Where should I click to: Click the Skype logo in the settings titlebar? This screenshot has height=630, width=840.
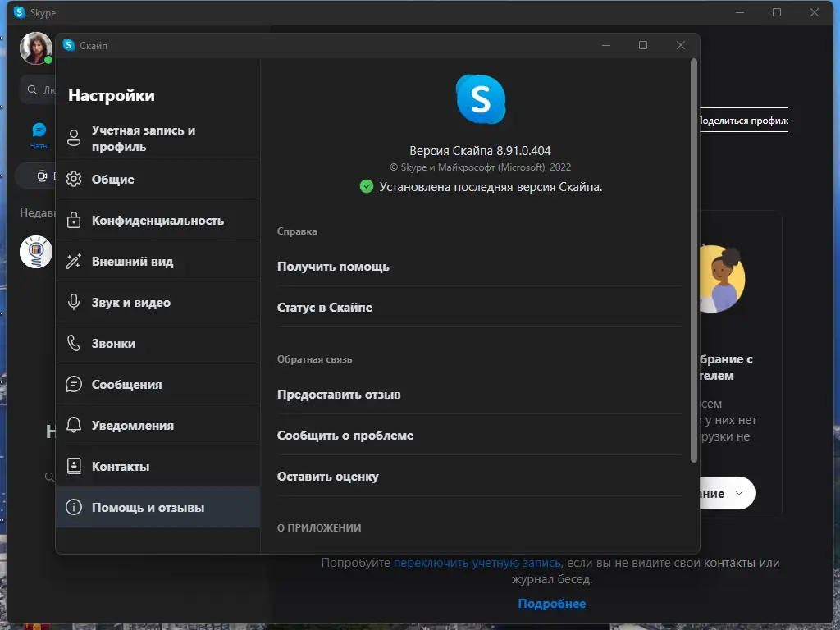(69, 46)
